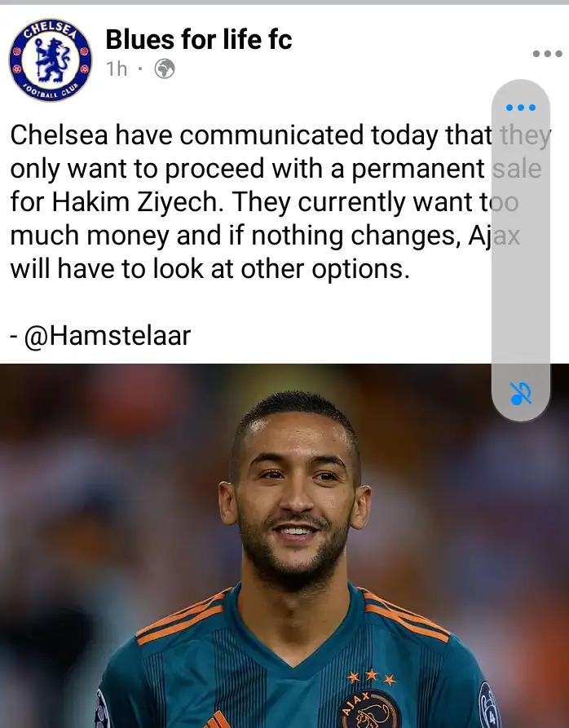569x728 pixels.
Task: Expand the blue three-dot volume settings
Action: click(x=521, y=108)
